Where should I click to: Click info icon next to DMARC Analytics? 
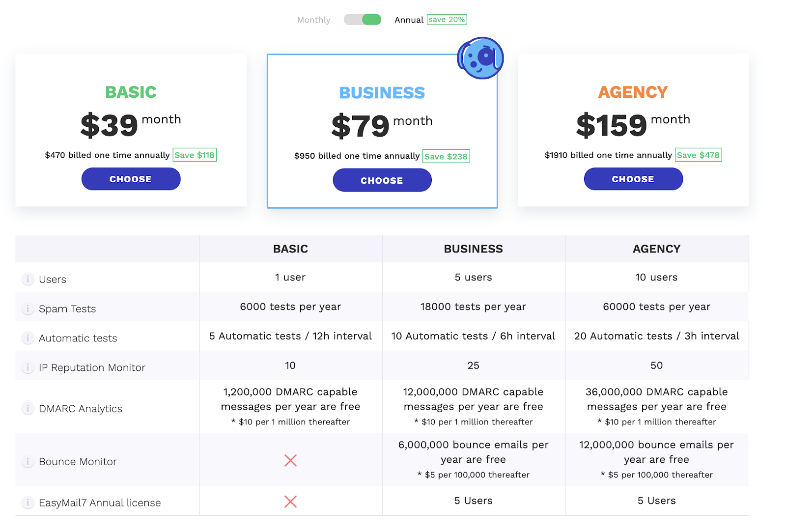click(28, 409)
